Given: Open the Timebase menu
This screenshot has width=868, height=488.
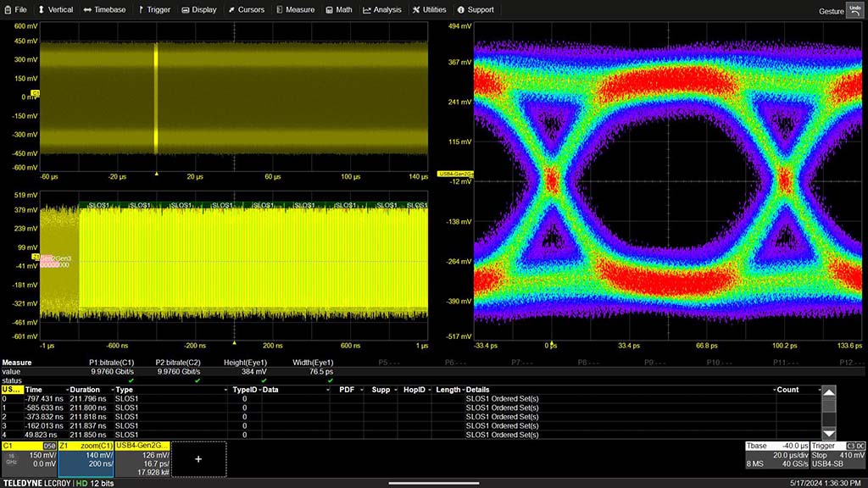Looking at the screenshot, I should pyautogui.click(x=104, y=10).
